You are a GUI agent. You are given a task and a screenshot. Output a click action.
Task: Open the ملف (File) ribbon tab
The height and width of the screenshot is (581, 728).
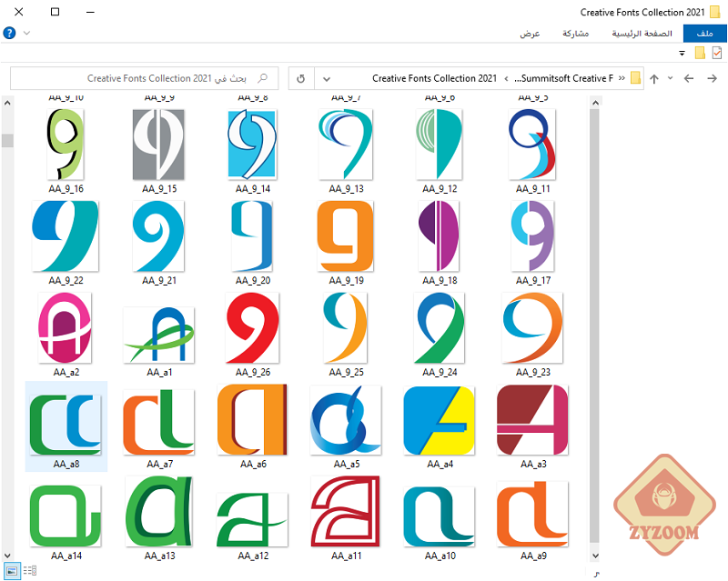pos(704,34)
